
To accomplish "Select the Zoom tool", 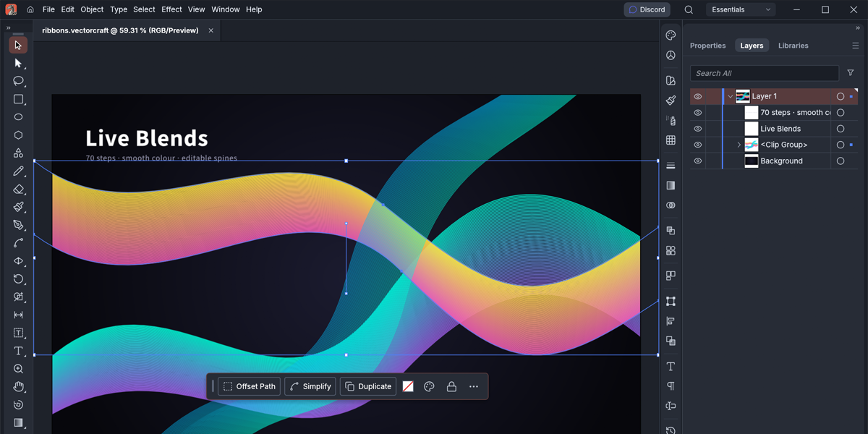I will point(18,369).
